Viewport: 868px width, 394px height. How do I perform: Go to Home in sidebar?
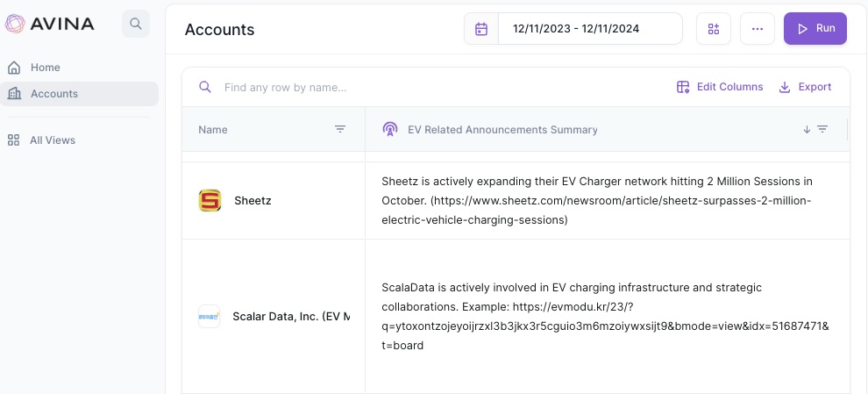(45, 68)
